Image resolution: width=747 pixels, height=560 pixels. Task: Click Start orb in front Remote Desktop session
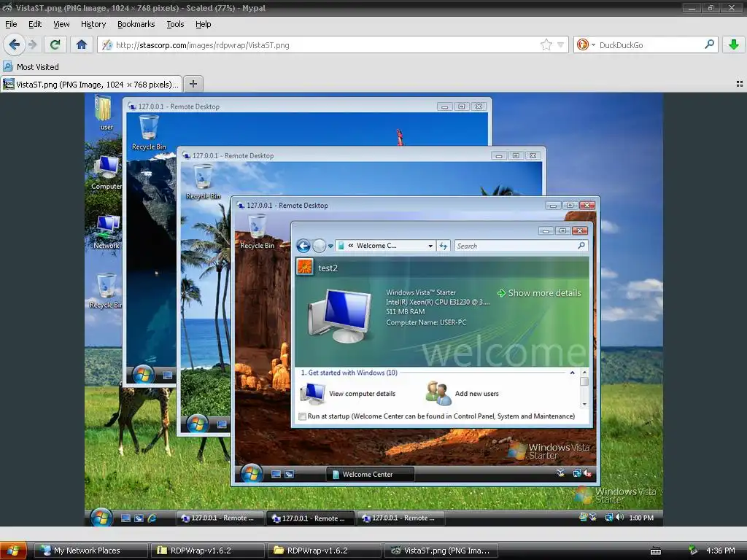[x=251, y=474]
